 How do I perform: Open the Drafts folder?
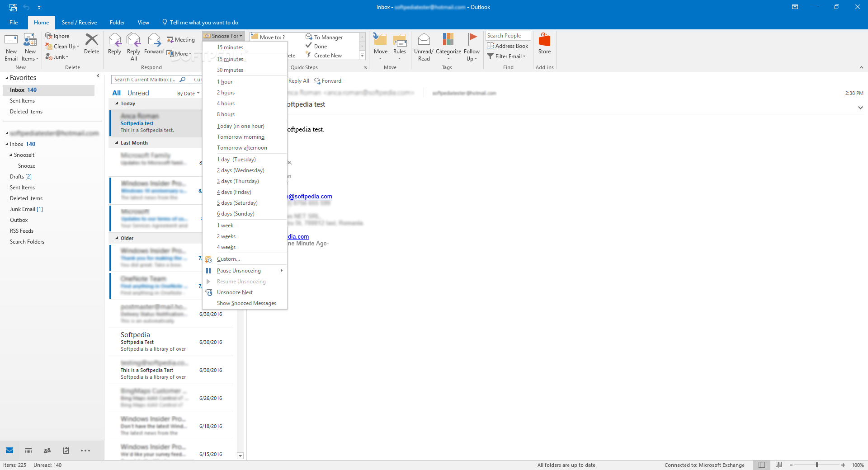tap(21, 177)
